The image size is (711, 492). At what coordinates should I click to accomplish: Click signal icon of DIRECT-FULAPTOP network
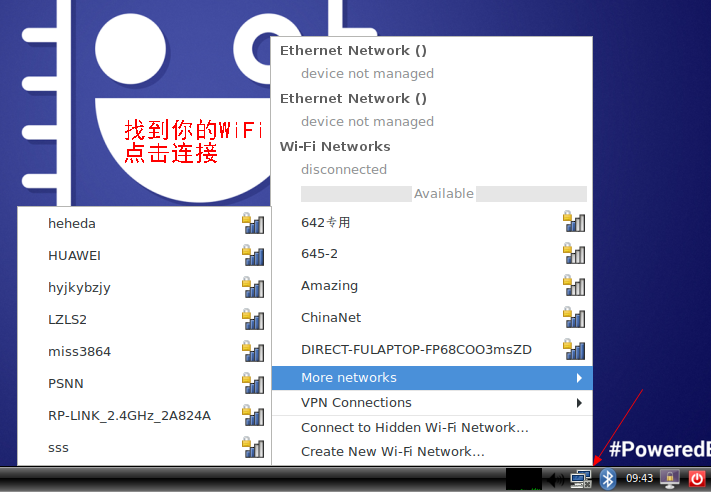pyautogui.click(x=574, y=349)
